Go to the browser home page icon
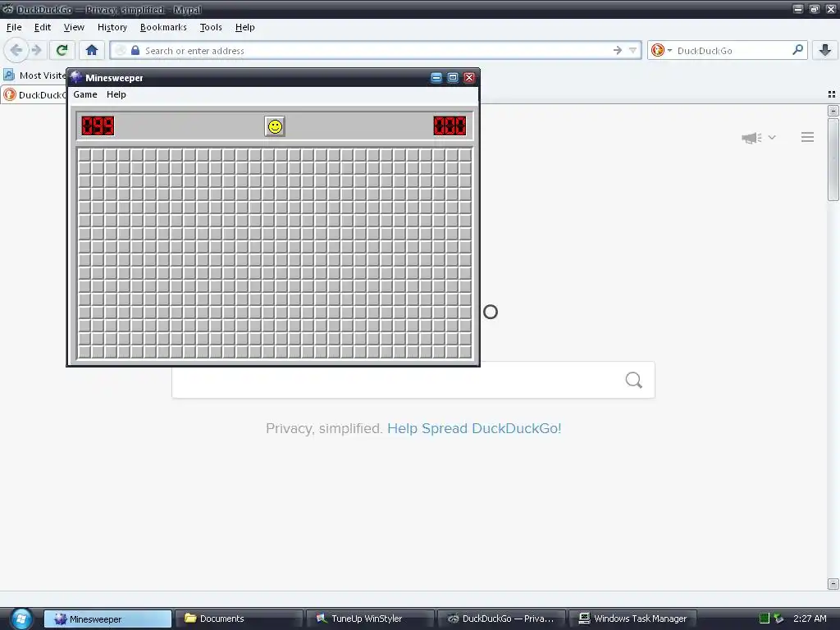 click(x=92, y=50)
